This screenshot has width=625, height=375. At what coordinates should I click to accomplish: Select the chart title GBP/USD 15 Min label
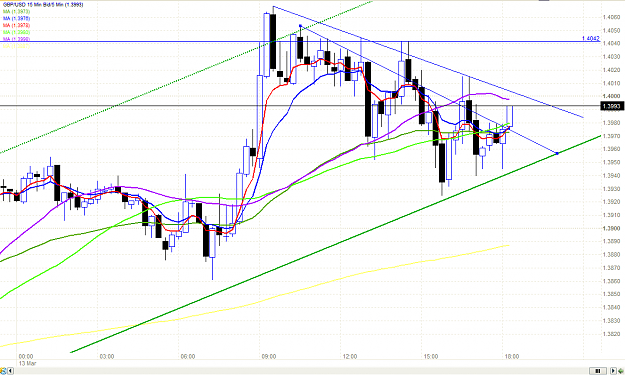[x=43, y=5]
